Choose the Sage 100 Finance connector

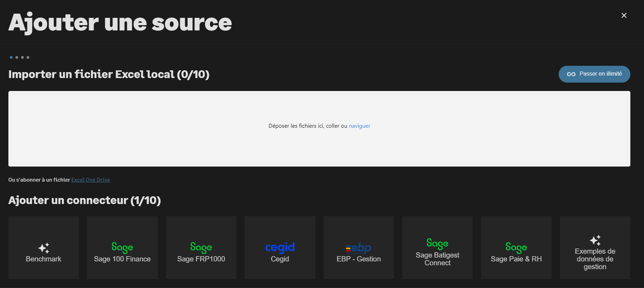click(x=122, y=247)
